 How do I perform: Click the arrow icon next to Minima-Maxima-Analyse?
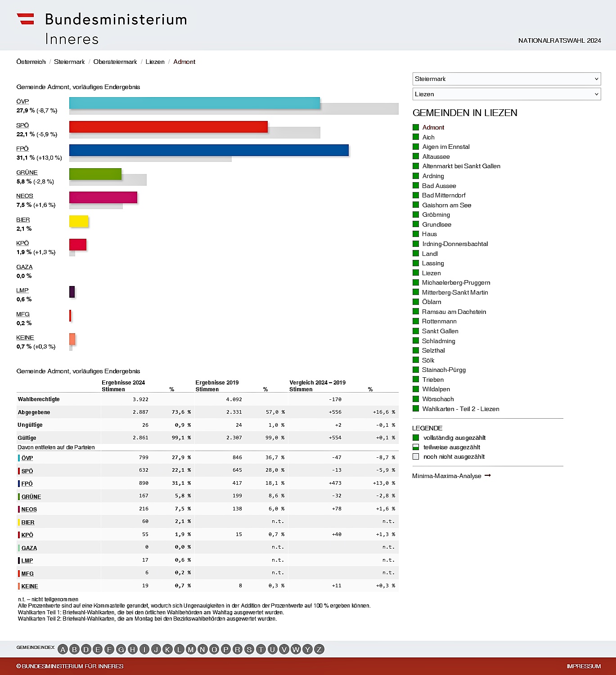click(488, 475)
